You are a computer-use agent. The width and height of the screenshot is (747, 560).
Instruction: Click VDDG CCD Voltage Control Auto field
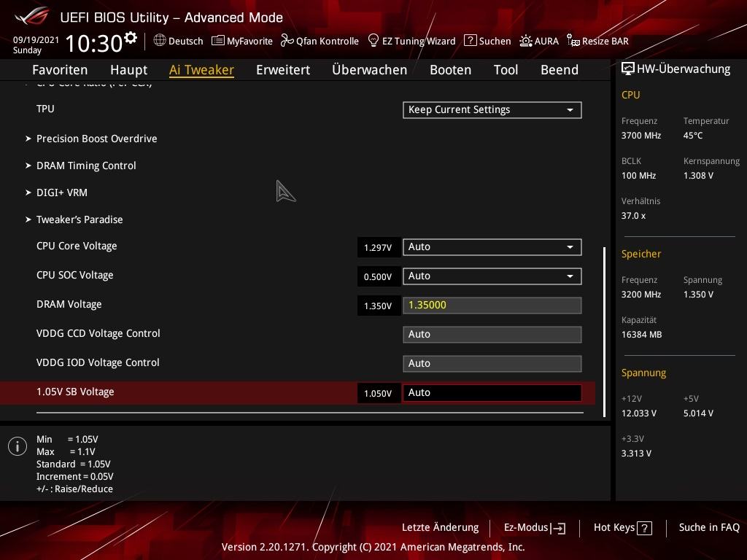(x=492, y=334)
